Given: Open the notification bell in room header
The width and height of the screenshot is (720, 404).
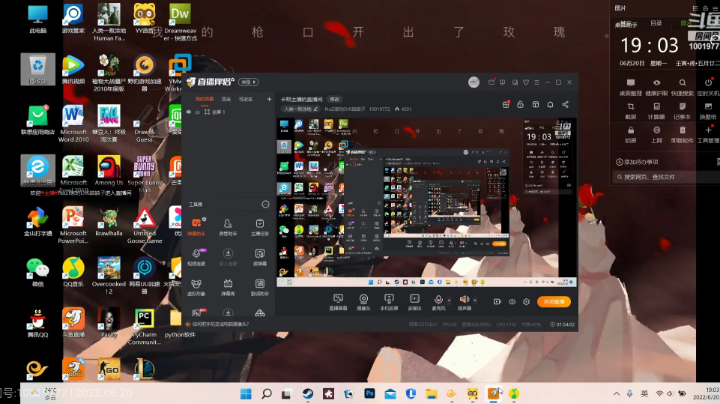Looking at the screenshot, I should 550,105.
